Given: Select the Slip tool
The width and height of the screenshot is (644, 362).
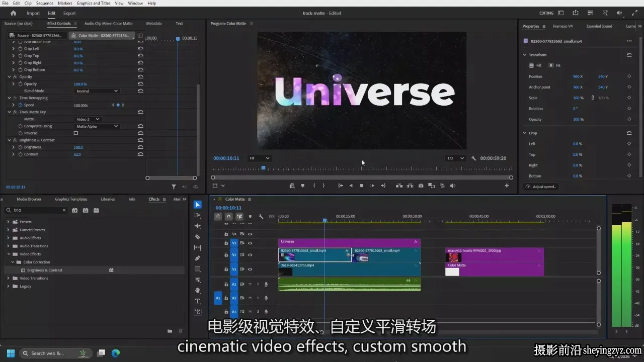Looking at the screenshot, I should tap(198, 247).
